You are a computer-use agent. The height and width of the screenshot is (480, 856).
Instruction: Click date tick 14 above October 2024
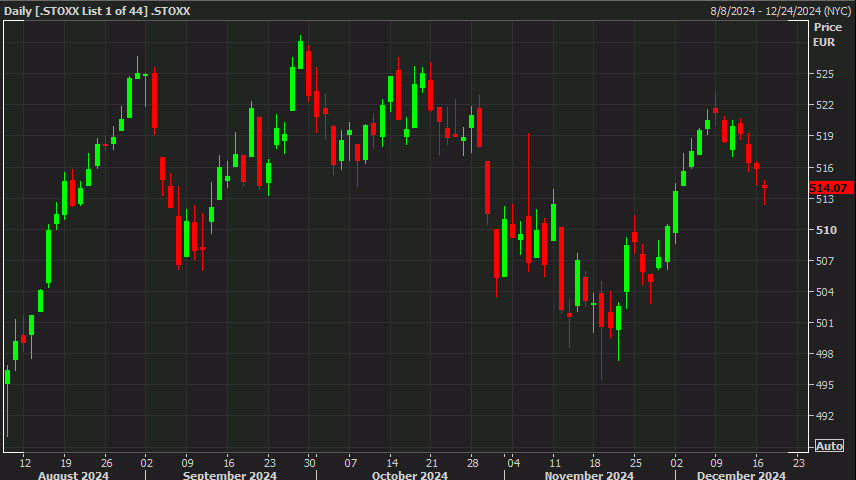[391, 463]
